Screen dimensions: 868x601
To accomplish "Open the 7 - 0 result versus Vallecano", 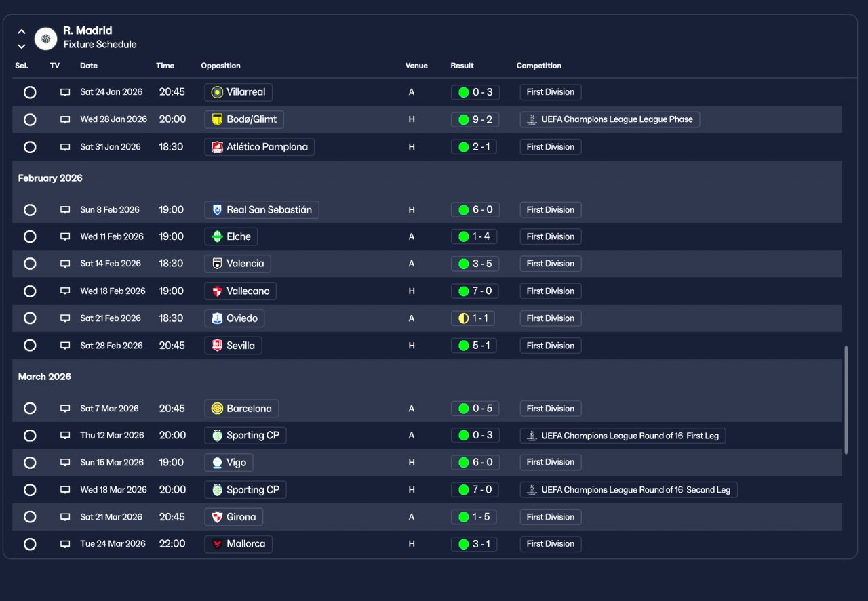I will pyautogui.click(x=474, y=291).
